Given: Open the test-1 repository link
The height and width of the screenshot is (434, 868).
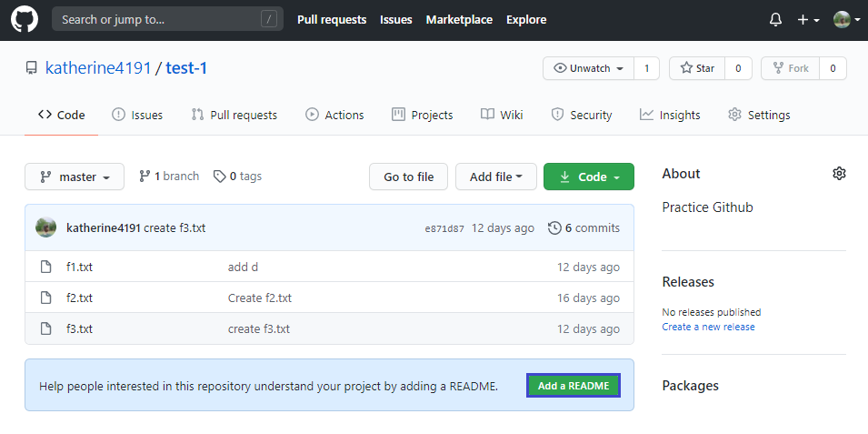Looking at the screenshot, I should pos(186,68).
